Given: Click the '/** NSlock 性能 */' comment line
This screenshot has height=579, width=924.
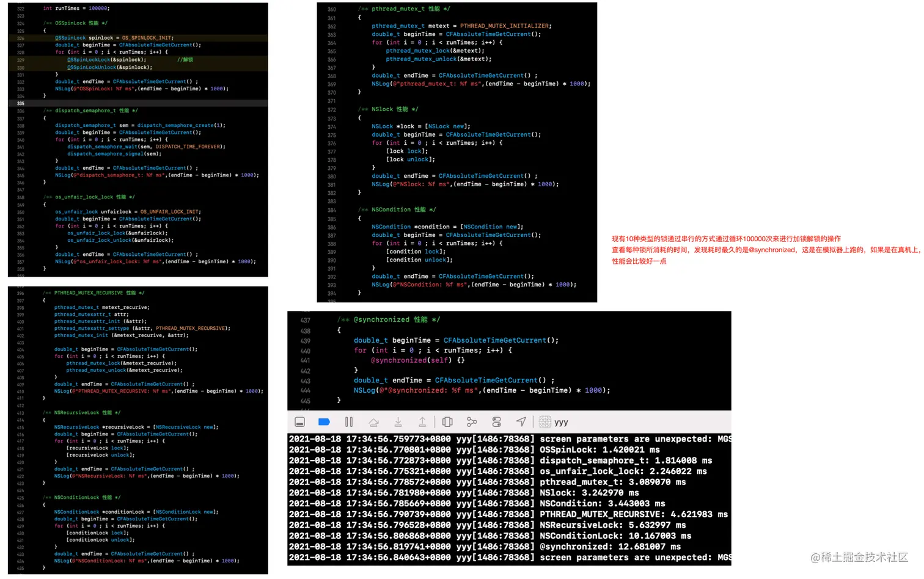Looking at the screenshot, I should [388, 109].
